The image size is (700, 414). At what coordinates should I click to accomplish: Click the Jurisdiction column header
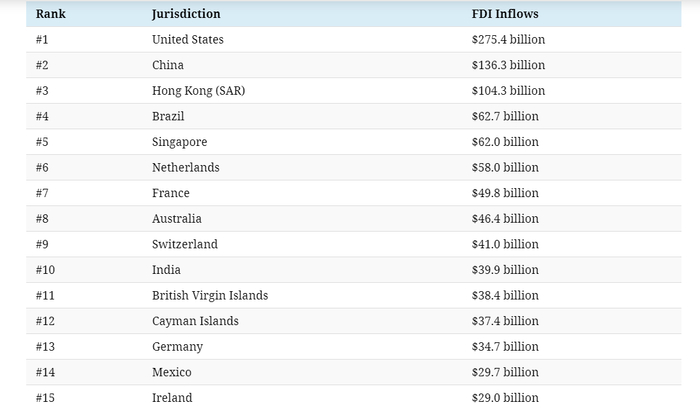pyautogui.click(x=186, y=14)
